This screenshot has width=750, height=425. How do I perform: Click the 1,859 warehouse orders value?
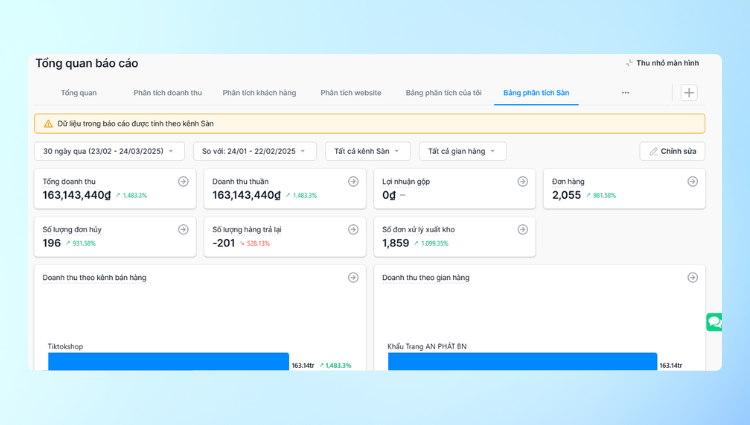396,243
